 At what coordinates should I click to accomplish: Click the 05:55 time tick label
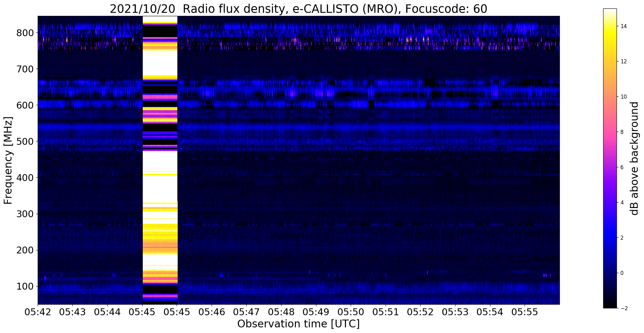click(525, 312)
